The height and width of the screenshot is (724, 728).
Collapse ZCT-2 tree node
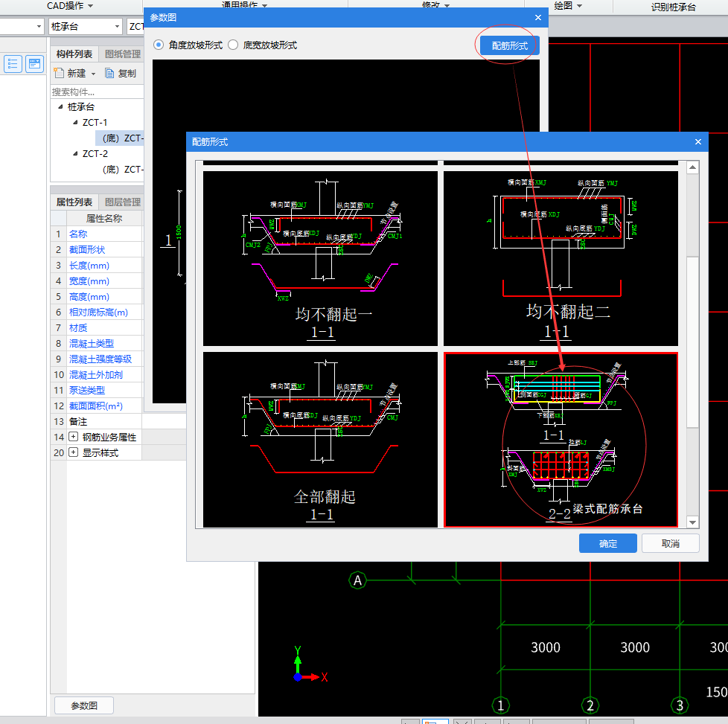click(x=75, y=153)
